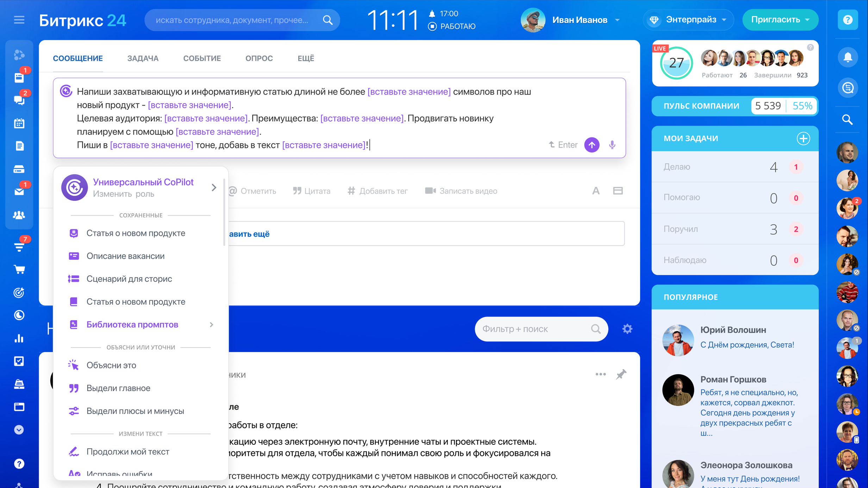Viewport: 868px width, 488px height.
Task: Pin the post using the pin icon
Action: (x=622, y=374)
